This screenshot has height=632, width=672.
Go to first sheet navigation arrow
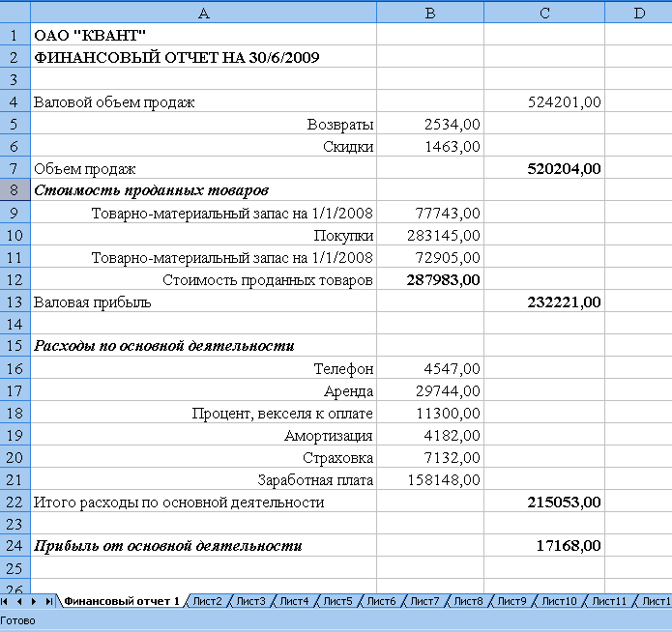[5, 602]
